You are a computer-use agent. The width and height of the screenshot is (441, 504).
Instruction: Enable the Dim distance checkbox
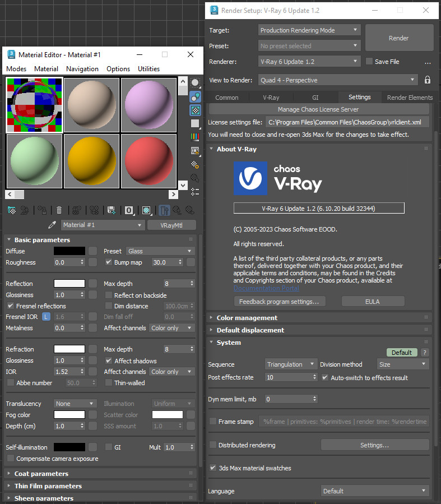[x=109, y=306]
